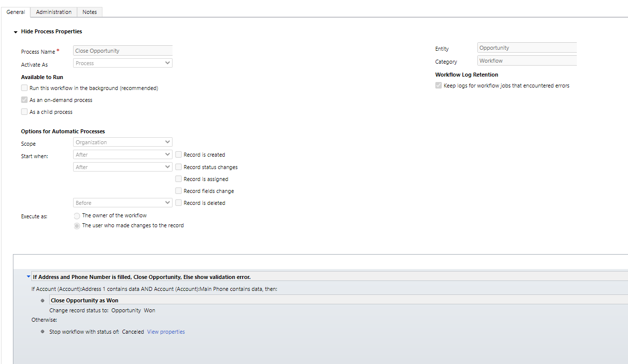
Task: Select The user who made changes to the record
Action: tap(77, 225)
